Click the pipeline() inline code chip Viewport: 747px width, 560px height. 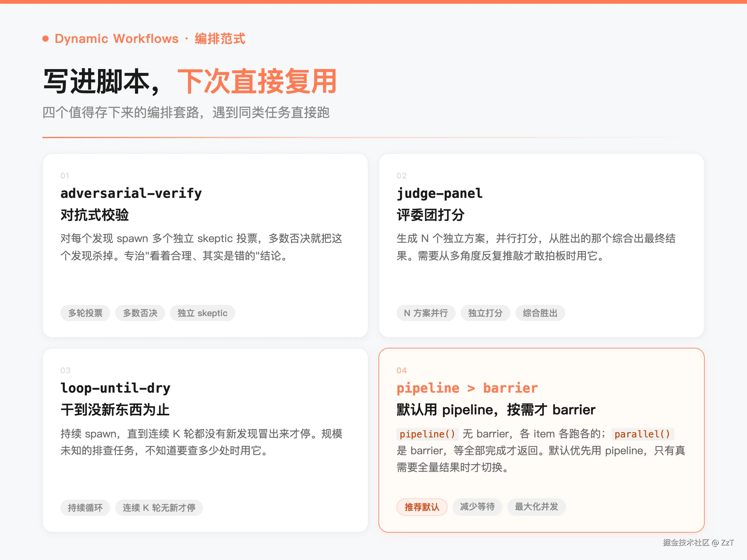428,434
